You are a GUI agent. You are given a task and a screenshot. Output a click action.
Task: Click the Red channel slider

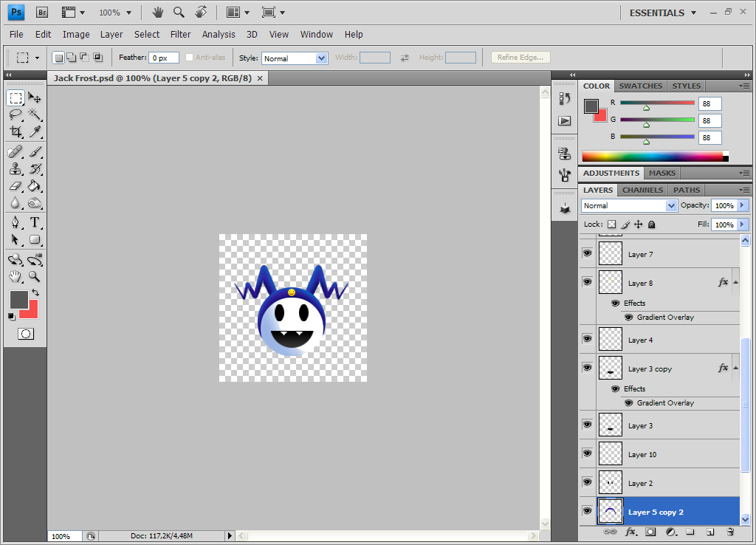coord(656,103)
